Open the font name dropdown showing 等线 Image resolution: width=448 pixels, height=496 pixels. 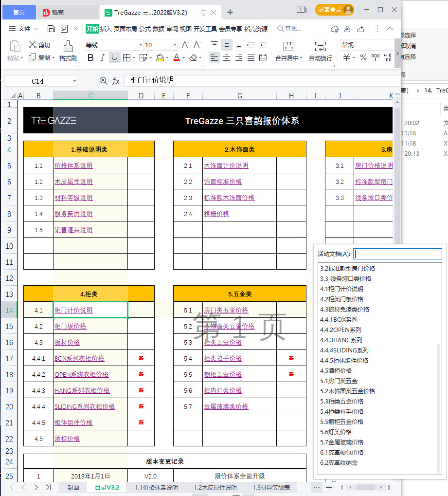click(141, 45)
